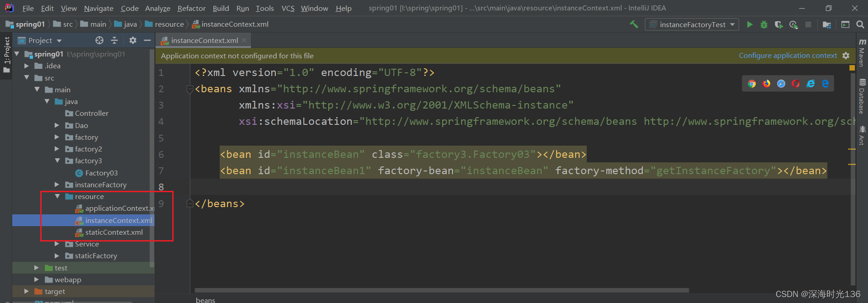
Task: Select staticContext.xml in project tree
Action: [x=114, y=232]
